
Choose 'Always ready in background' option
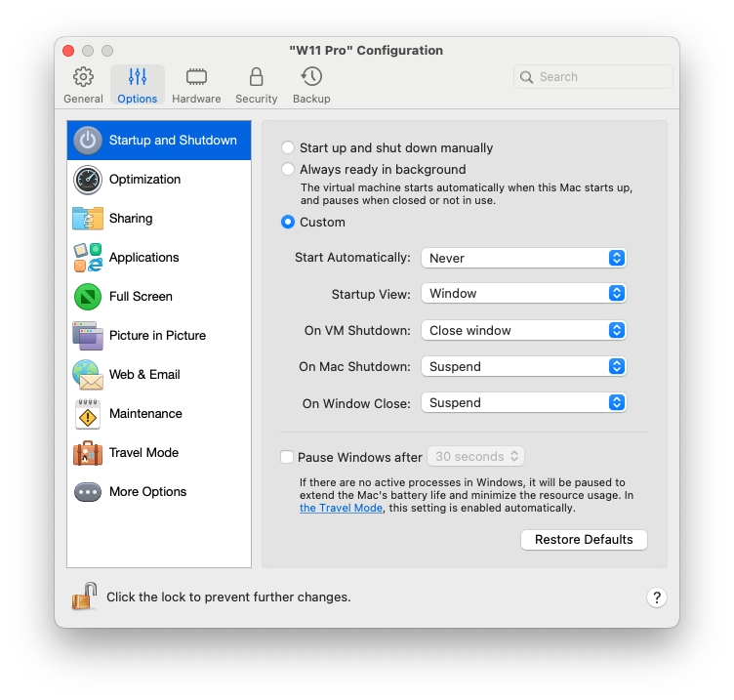click(288, 169)
